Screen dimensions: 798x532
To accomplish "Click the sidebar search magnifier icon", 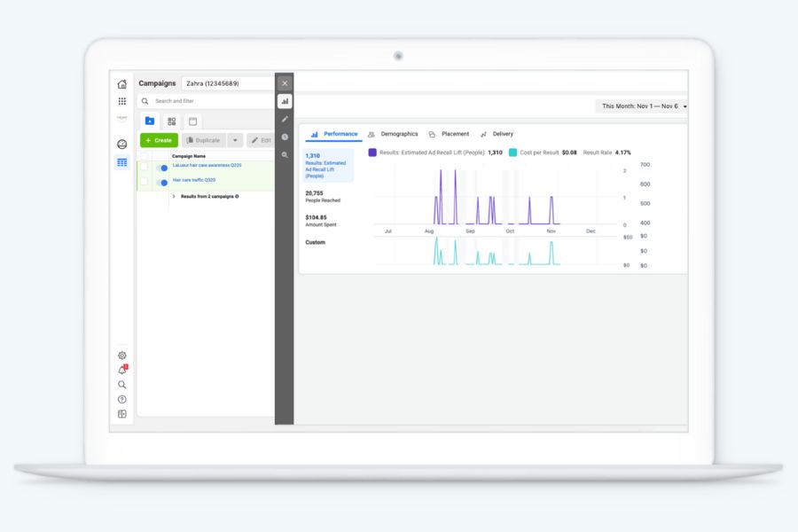I will pos(122,384).
